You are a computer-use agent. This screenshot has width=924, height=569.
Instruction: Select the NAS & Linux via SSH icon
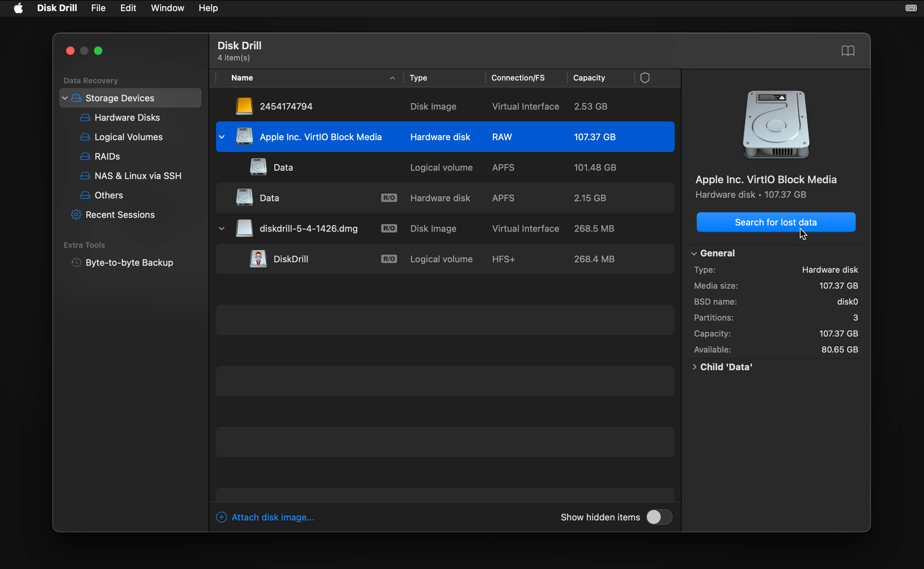tap(85, 176)
